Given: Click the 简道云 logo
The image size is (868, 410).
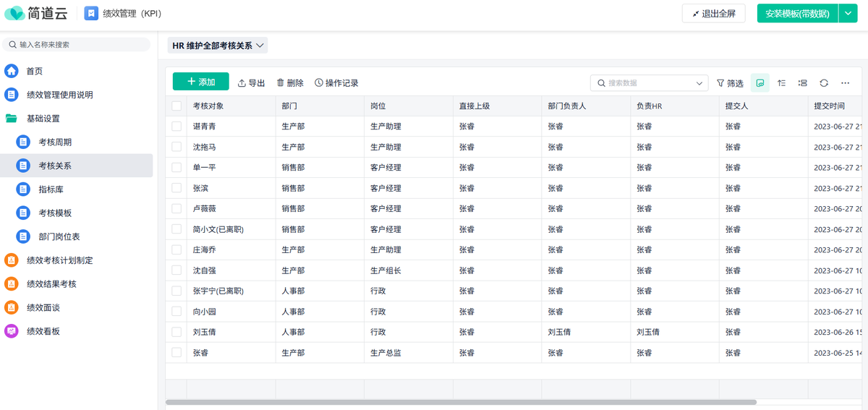Looking at the screenshot, I should 36,13.
